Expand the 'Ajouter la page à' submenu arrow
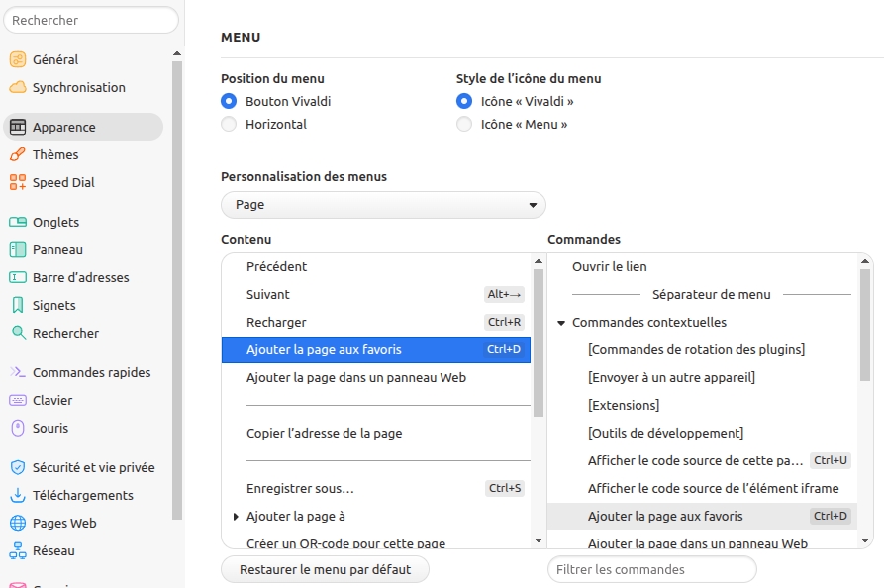884x588 pixels. click(x=236, y=517)
